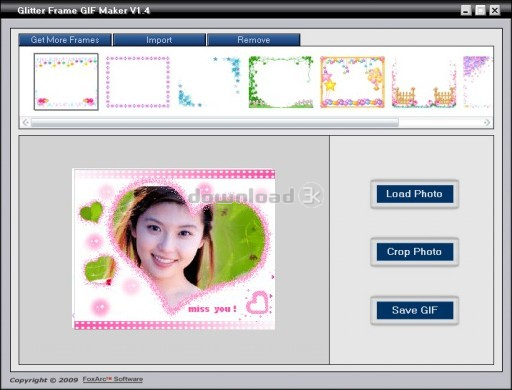Viewport: 512px width, 390px height.
Task: Save the result as GIF
Action: (x=414, y=310)
